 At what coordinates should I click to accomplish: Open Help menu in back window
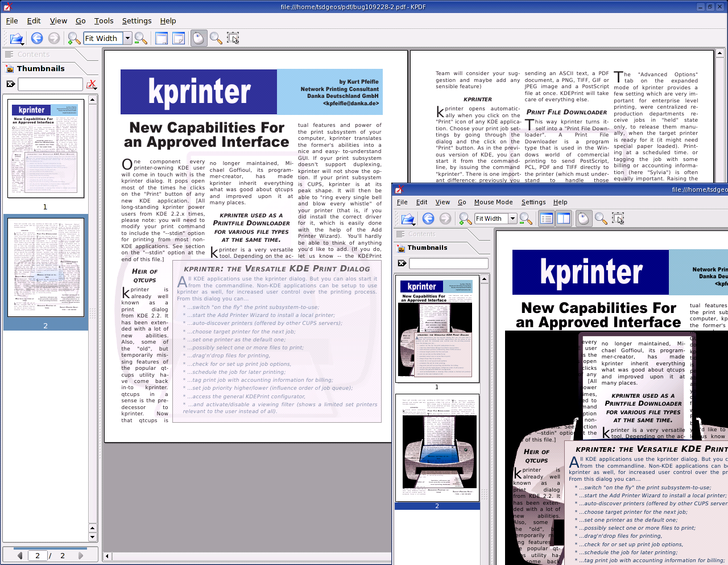coord(168,20)
